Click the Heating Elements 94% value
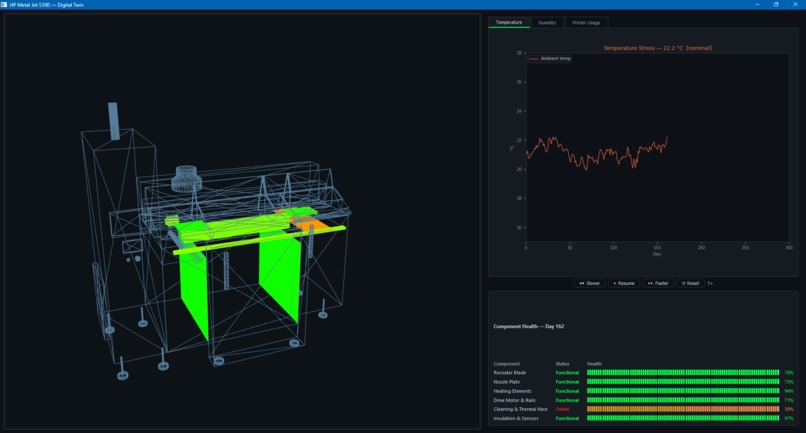 [x=789, y=391]
